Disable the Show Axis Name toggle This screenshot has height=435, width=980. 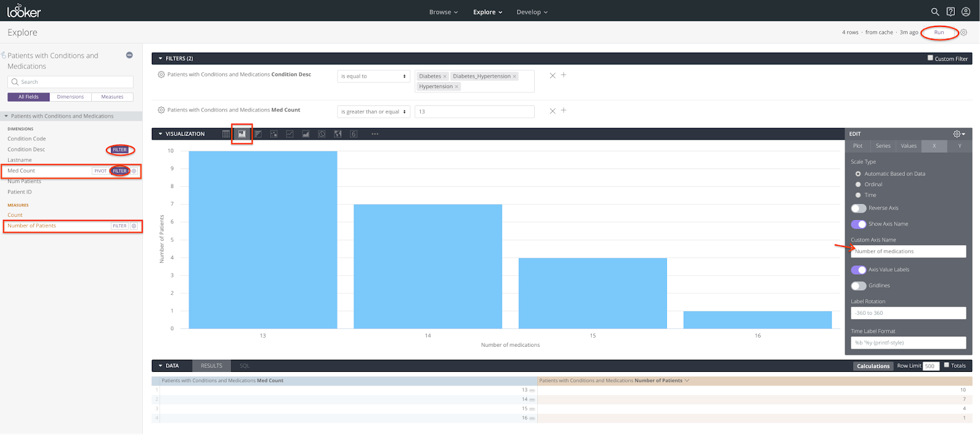(859, 224)
